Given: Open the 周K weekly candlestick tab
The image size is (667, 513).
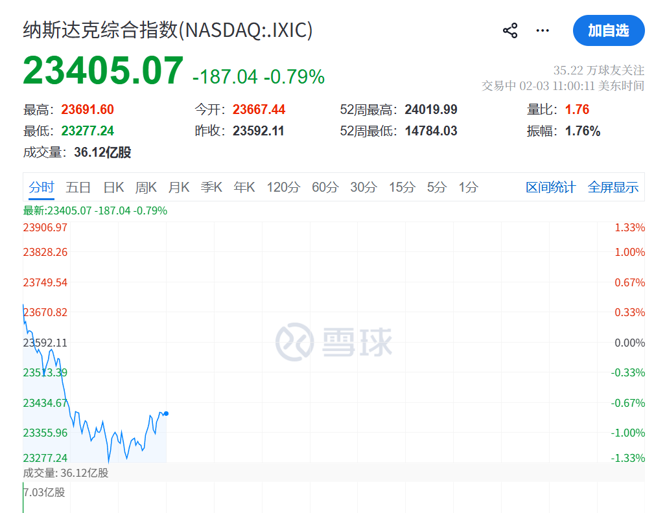Looking at the screenshot, I should (146, 187).
